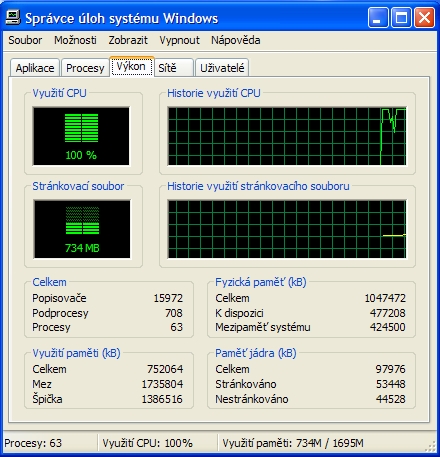The width and height of the screenshot is (440, 457).
Task: Click the Nestránkováno value 44528
Action: click(391, 399)
